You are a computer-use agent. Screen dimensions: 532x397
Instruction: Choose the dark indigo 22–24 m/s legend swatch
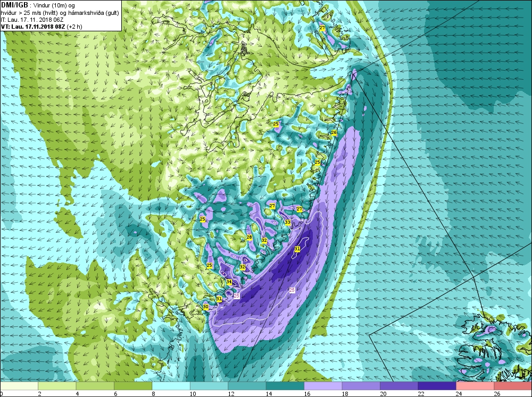tap(437, 386)
